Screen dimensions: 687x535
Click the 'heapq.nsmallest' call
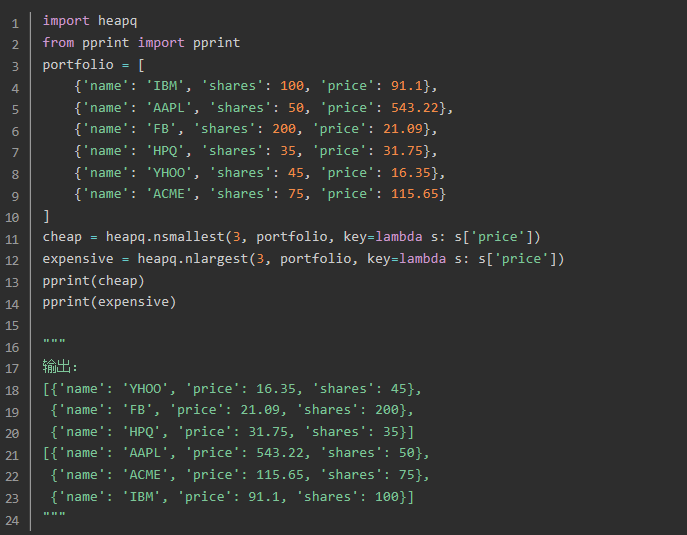152,238
